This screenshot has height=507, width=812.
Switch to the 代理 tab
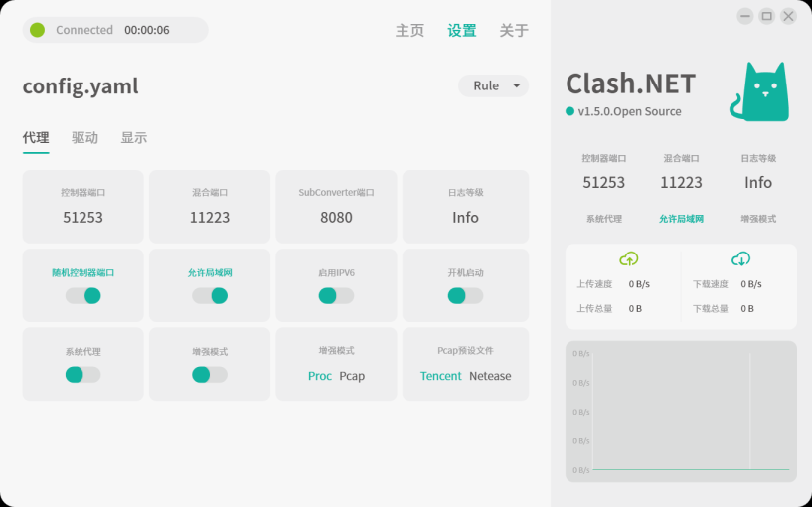coord(36,138)
